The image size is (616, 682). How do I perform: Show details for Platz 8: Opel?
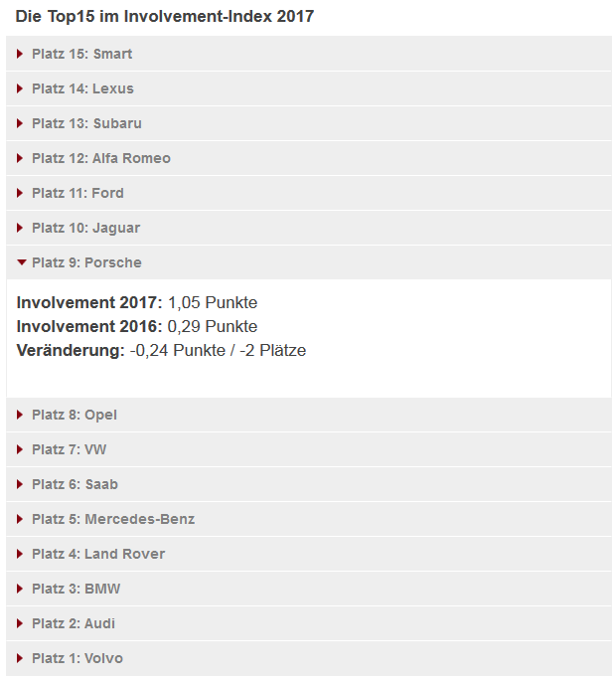(x=74, y=415)
